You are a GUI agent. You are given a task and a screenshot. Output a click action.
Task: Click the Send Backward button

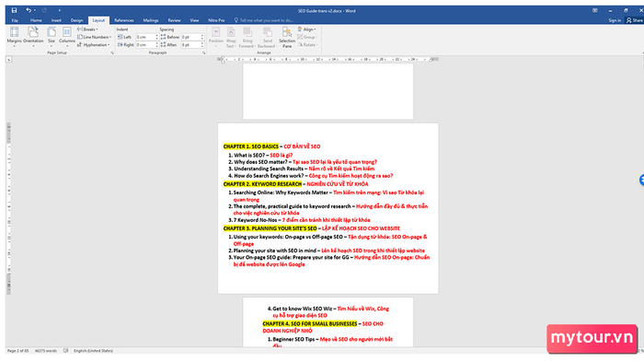[268, 37]
